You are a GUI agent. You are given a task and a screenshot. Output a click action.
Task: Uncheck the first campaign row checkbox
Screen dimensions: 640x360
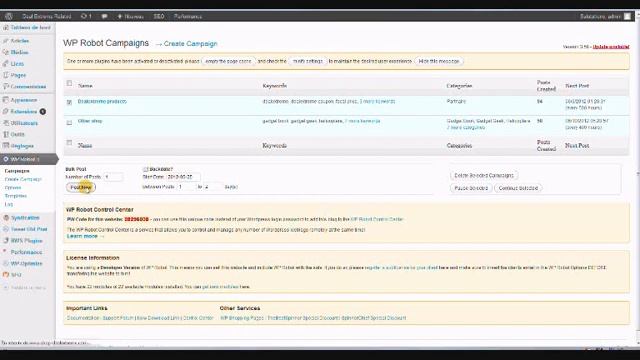(69, 102)
